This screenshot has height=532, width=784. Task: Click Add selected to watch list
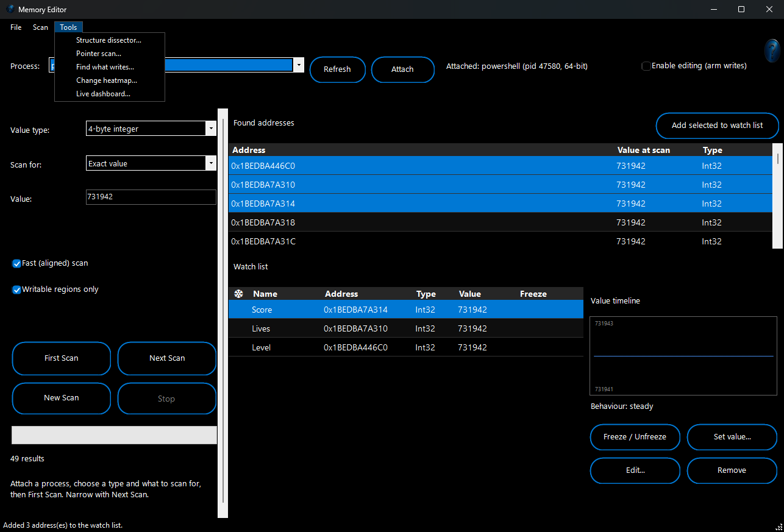718,126
